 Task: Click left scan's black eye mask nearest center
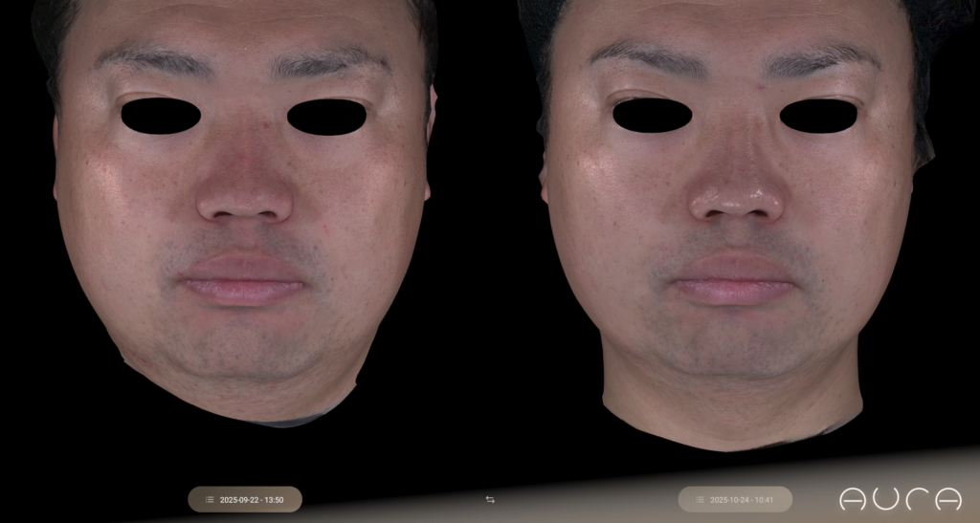(x=326, y=117)
